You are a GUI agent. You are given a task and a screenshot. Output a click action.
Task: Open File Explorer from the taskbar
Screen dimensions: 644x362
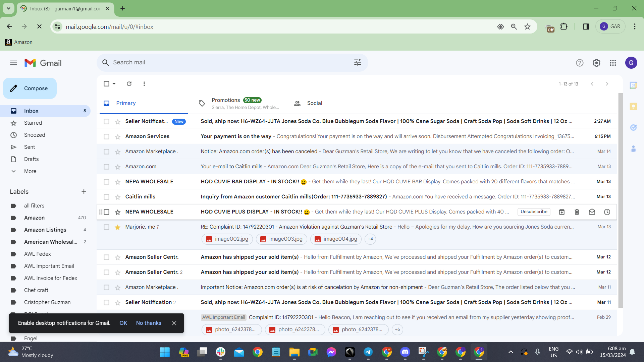[x=294, y=352]
